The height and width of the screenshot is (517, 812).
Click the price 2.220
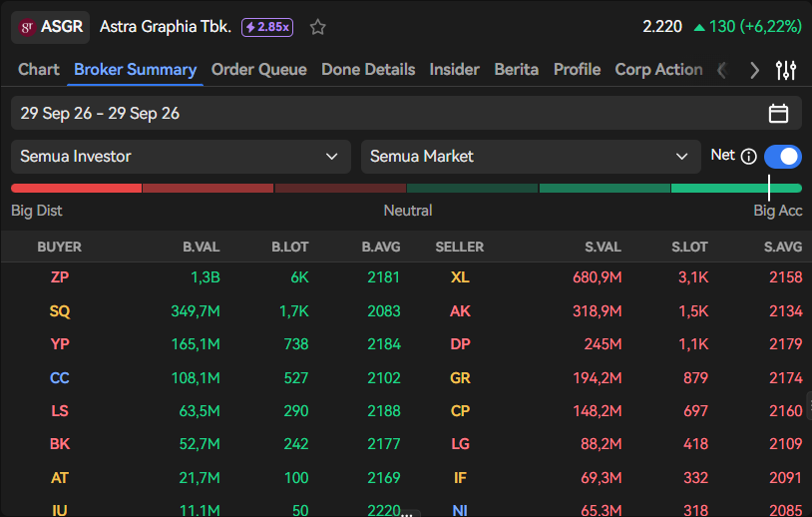point(662,26)
